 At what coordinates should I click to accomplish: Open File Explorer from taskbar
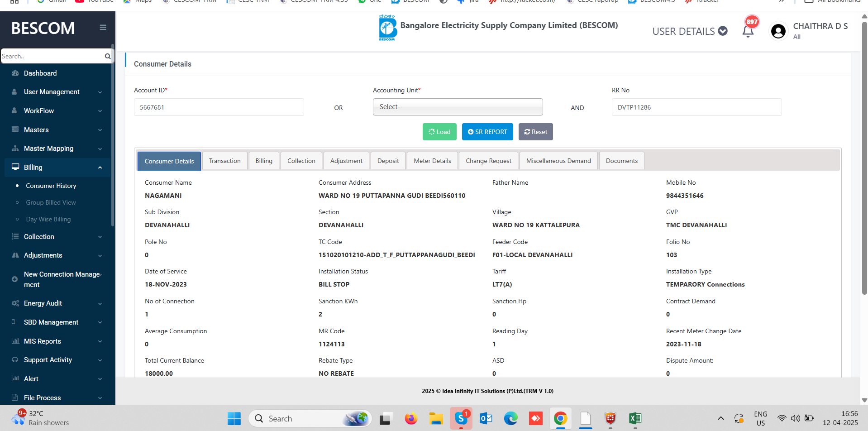tap(436, 419)
